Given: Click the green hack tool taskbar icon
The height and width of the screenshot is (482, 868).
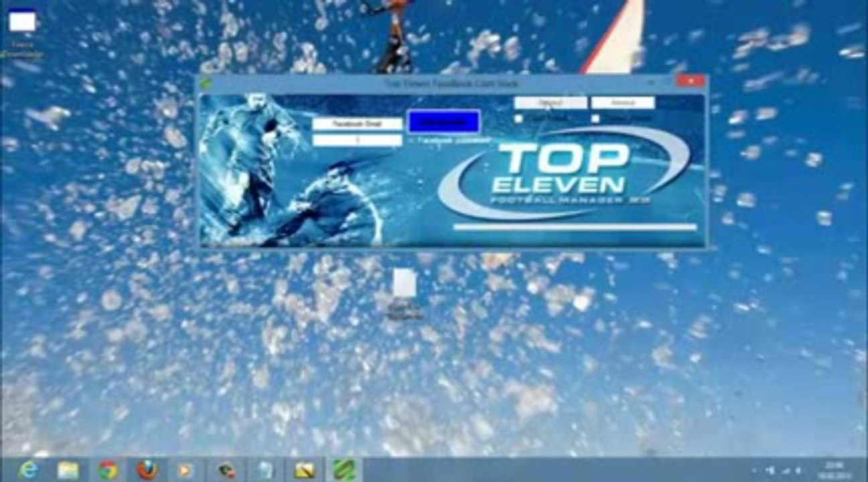Looking at the screenshot, I should (x=343, y=470).
